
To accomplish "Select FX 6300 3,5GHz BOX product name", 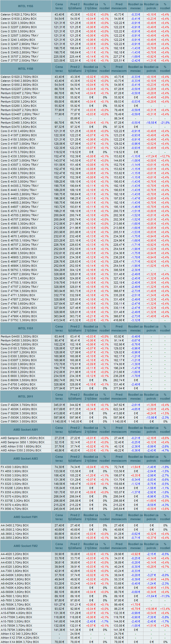I will pyautogui.click(x=14, y=475).
